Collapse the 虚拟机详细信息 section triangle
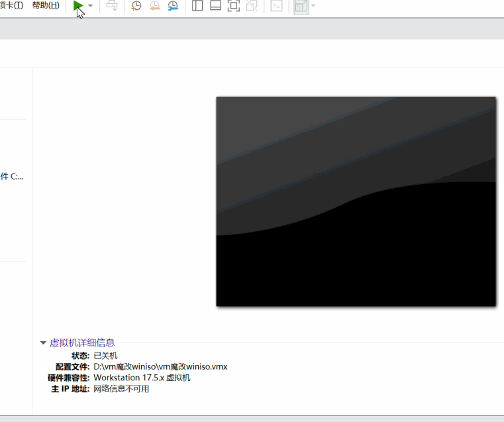This screenshot has height=422, width=504. point(43,343)
